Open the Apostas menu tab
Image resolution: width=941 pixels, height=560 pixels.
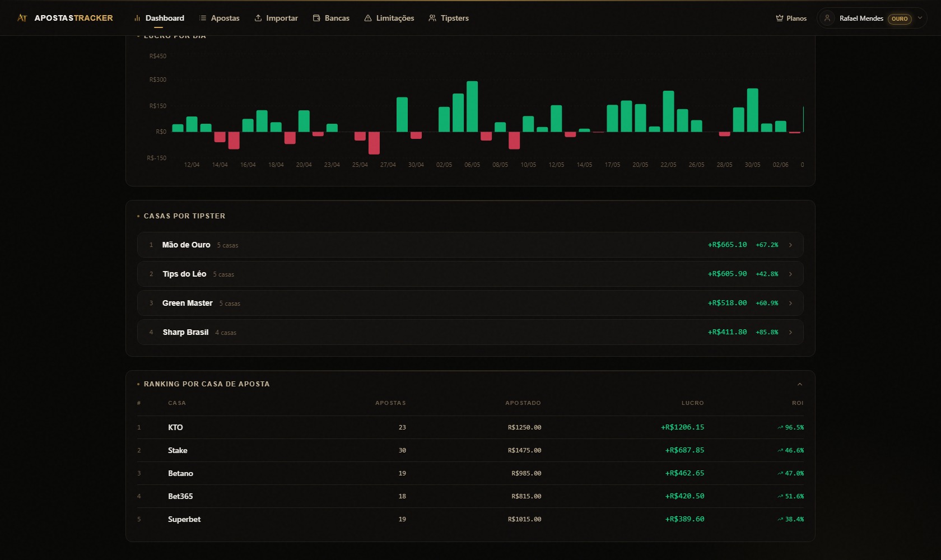(x=220, y=18)
